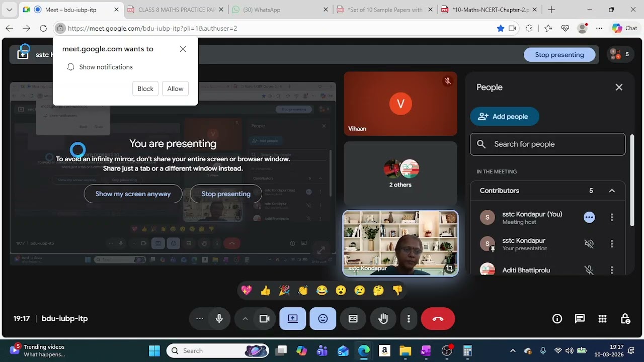Open more options for sstc Kondapur (You)
This screenshot has height=362, width=644.
(x=612, y=218)
